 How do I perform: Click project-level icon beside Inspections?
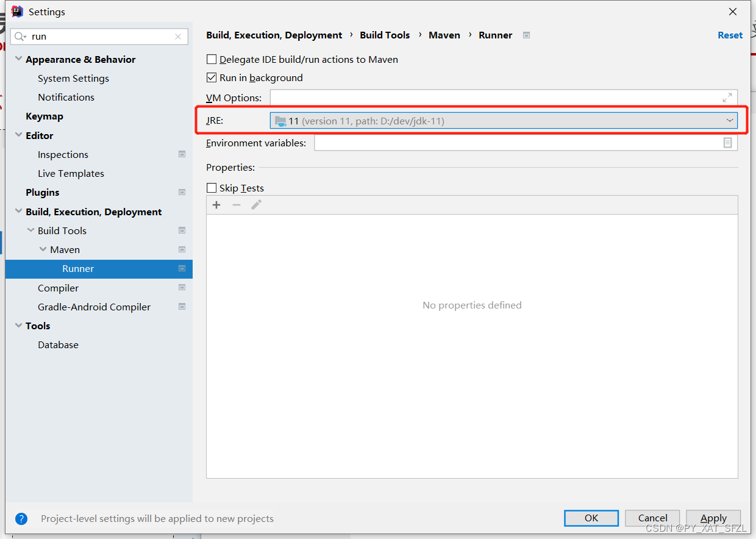click(x=182, y=154)
